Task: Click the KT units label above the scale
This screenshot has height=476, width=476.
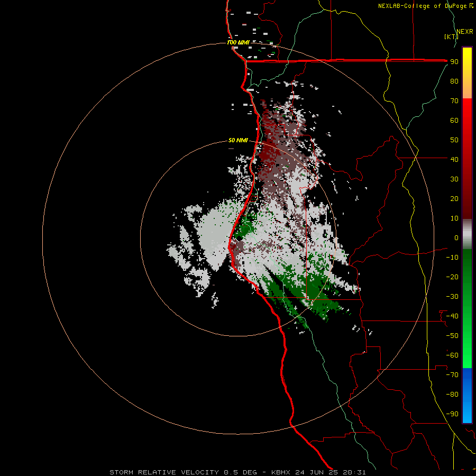Action: [451, 36]
